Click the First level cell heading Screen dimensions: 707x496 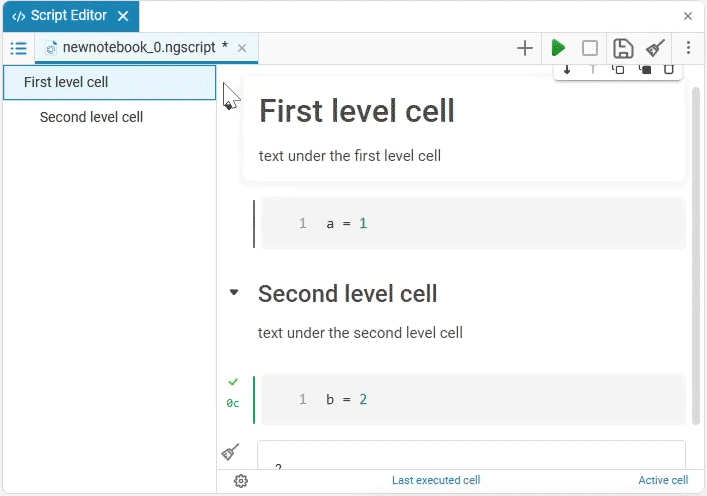[x=357, y=111]
